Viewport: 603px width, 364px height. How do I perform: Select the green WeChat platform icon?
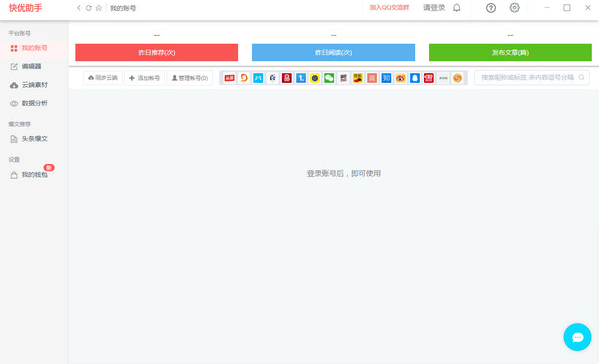[329, 78]
